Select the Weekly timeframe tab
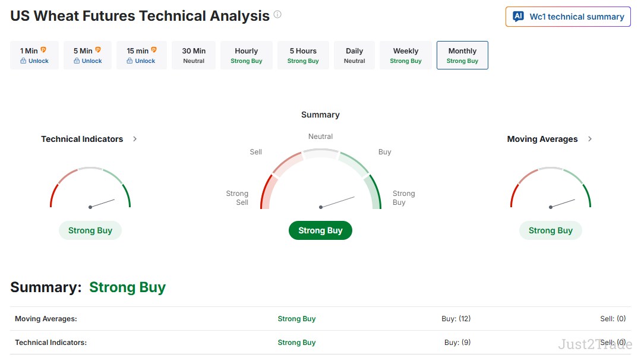644x361 pixels. pos(406,55)
